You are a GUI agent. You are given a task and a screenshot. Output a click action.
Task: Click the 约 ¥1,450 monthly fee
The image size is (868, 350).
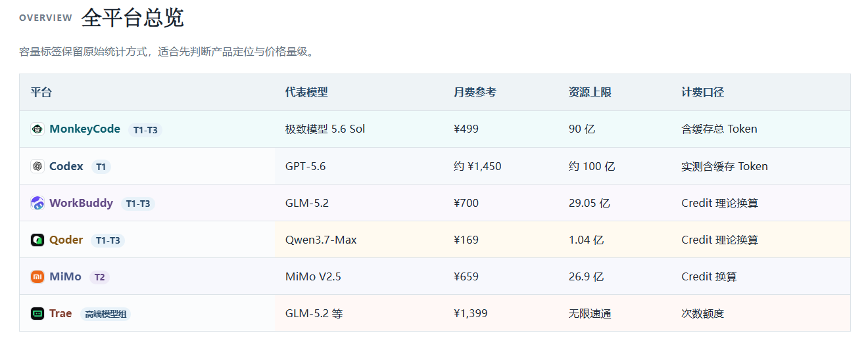coord(477,166)
